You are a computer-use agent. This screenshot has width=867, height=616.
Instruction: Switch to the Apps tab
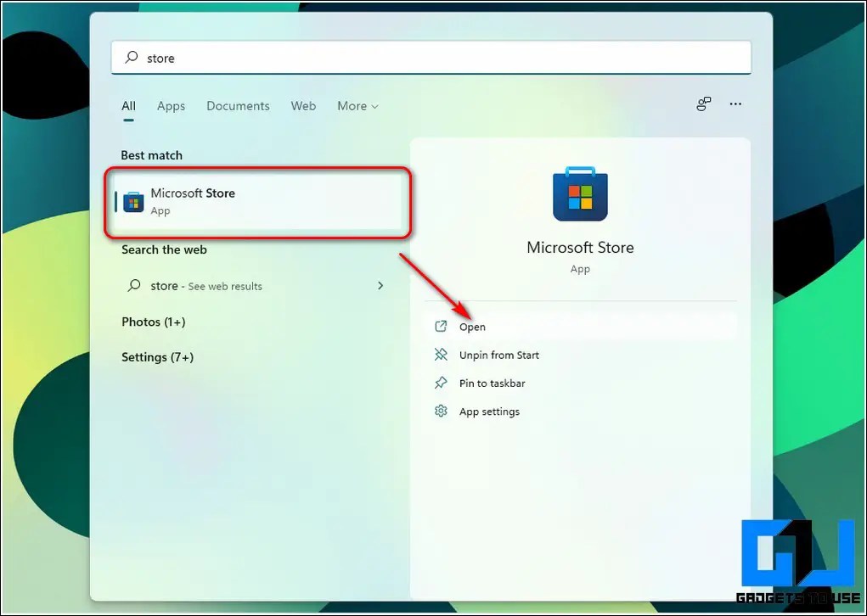171,105
